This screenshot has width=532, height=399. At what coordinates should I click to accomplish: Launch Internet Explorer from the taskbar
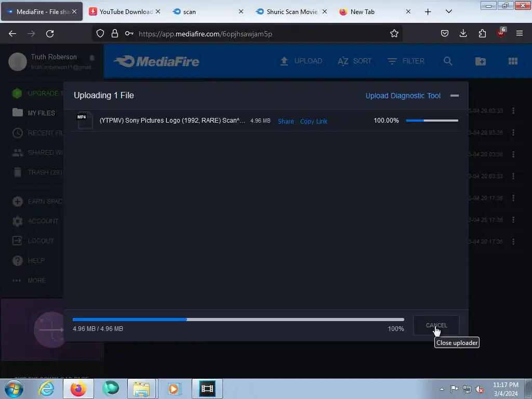pyautogui.click(x=46, y=389)
